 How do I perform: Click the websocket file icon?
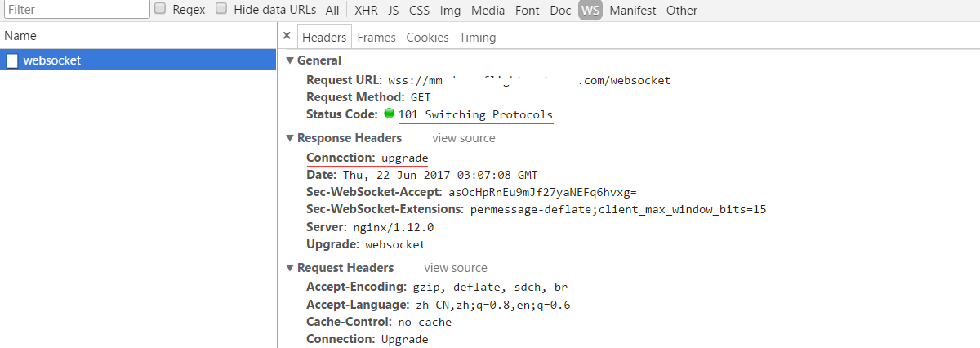[12, 60]
